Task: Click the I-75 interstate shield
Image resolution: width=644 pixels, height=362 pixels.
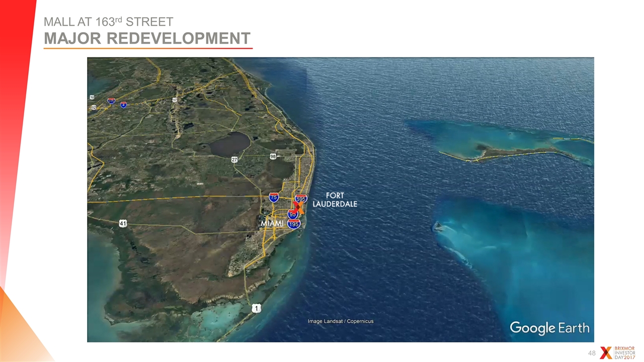Action: [x=274, y=197]
